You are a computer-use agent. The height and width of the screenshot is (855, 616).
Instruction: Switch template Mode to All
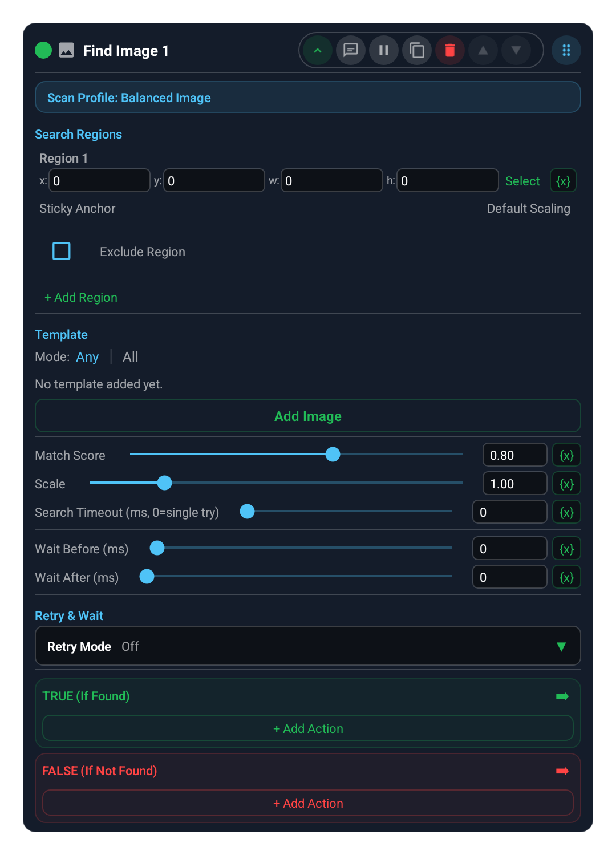pyautogui.click(x=130, y=356)
